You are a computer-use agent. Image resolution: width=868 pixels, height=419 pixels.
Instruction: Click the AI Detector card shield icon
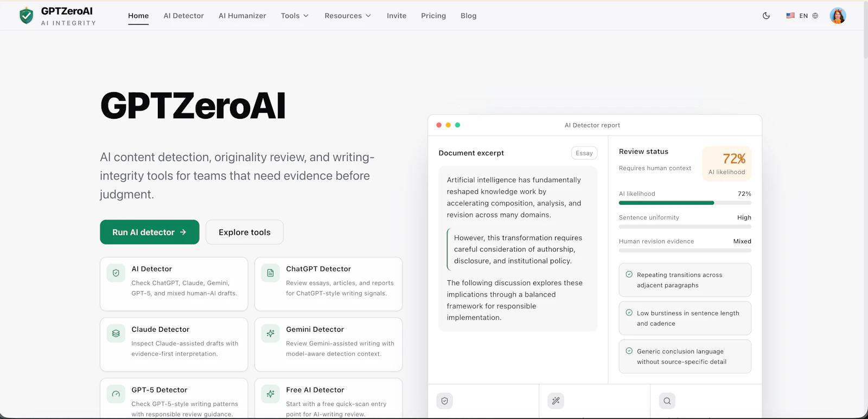tap(116, 273)
